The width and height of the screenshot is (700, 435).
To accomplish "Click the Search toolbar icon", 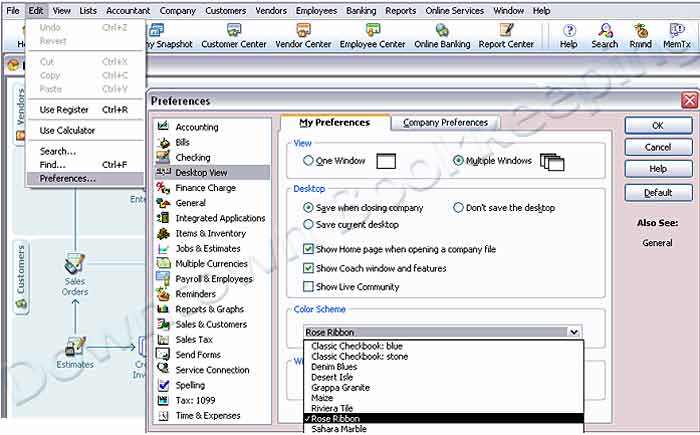I will coord(604,36).
